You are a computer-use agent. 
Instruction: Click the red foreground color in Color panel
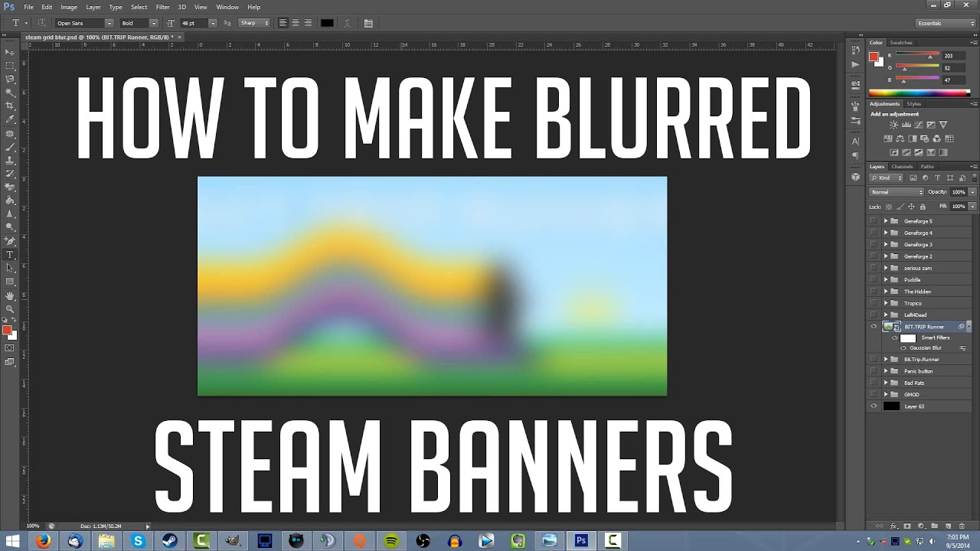point(874,57)
